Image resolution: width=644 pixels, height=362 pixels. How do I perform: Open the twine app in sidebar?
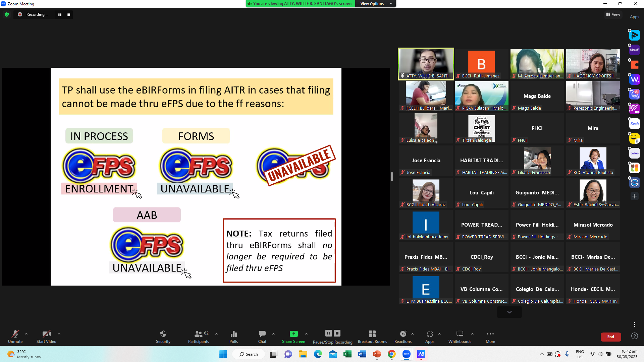tap(634, 153)
